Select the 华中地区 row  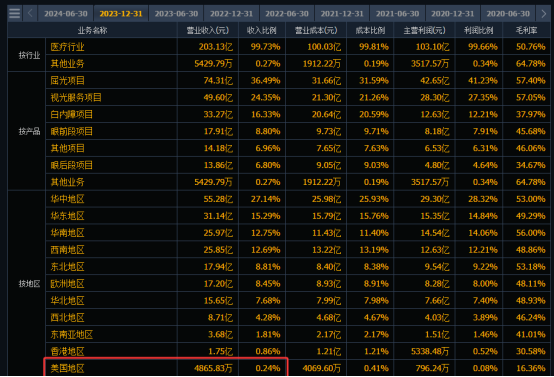pyautogui.click(x=298, y=199)
